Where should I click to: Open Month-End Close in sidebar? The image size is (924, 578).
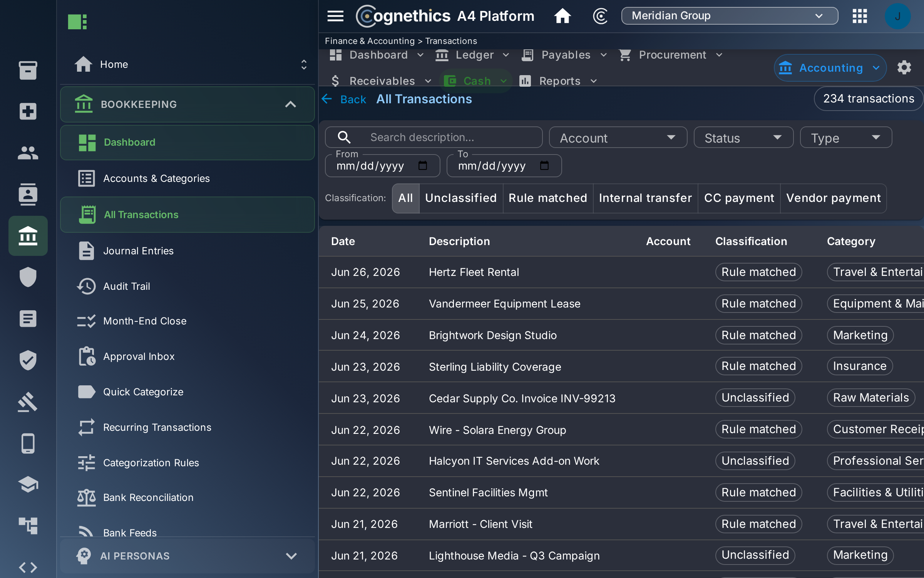coord(187,321)
